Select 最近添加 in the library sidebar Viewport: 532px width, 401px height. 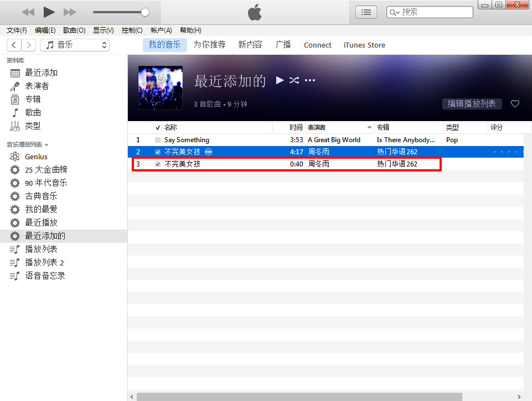pos(41,73)
